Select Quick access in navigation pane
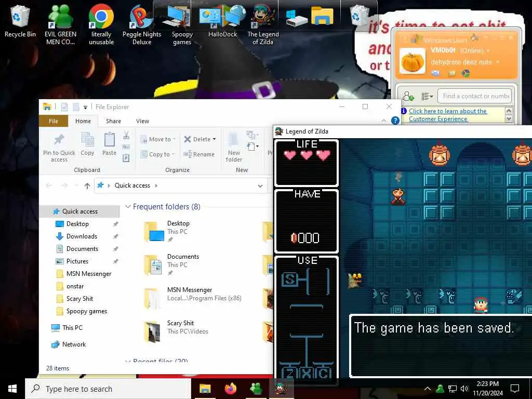 pyautogui.click(x=79, y=211)
